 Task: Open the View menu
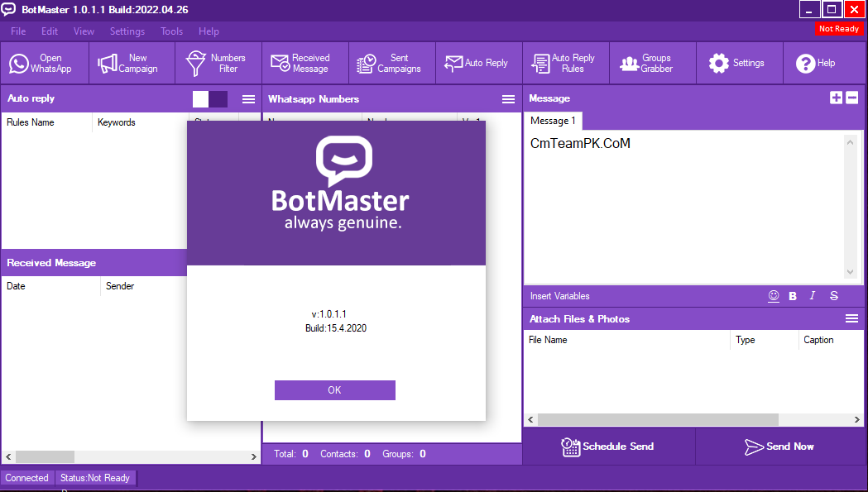[x=84, y=31]
